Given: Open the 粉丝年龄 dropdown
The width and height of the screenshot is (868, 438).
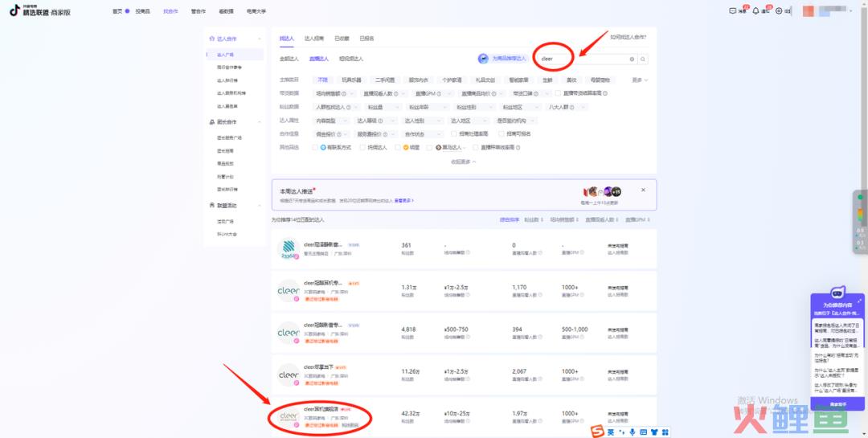Looking at the screenshot, I should 427,107.
